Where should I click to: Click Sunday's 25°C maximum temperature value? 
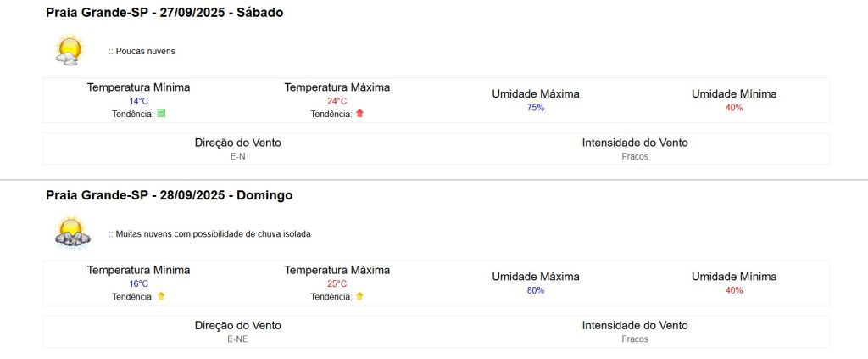point(337,283)
